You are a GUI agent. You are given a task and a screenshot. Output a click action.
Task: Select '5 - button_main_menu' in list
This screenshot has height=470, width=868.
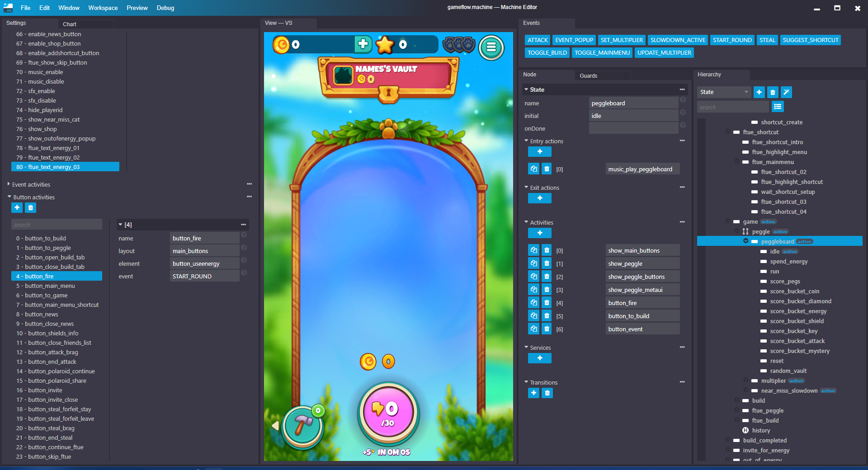click(57, 286)
